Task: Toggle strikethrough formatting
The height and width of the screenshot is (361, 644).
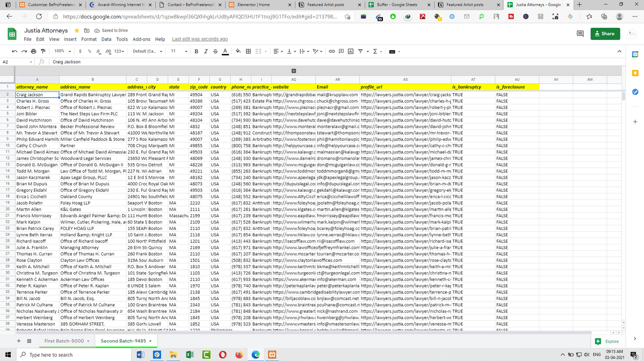Action: click(215, 51)
